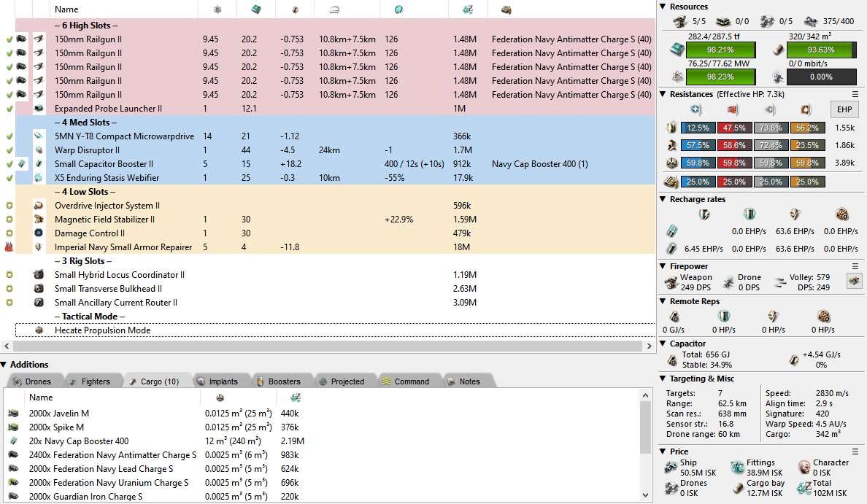This screenshot has height=504, width=867.
Task: Click the weapon view toggle icon in Firepower
Action: [x=852, y=280]
